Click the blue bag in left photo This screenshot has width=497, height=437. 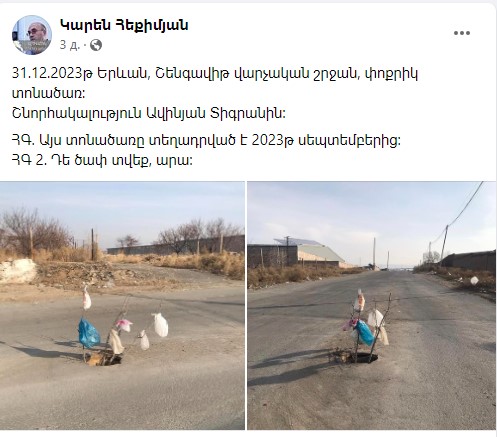coord(88,333)
